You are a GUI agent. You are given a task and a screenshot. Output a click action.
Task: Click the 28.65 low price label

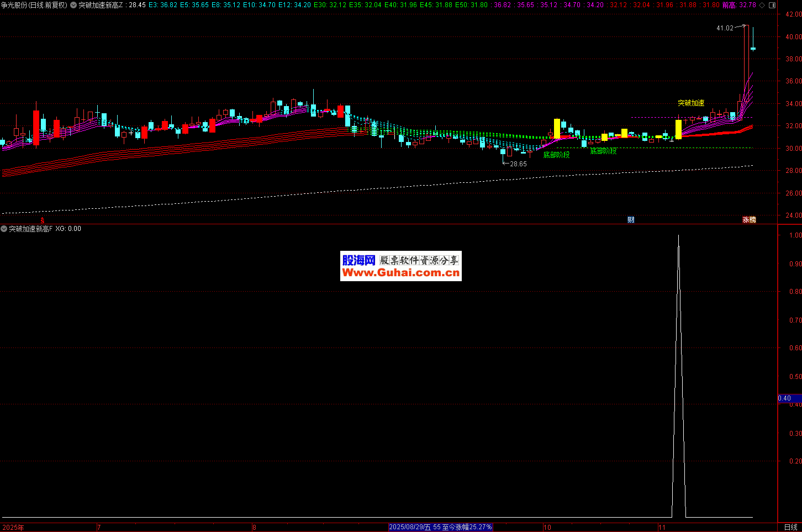tap(518, 164)
